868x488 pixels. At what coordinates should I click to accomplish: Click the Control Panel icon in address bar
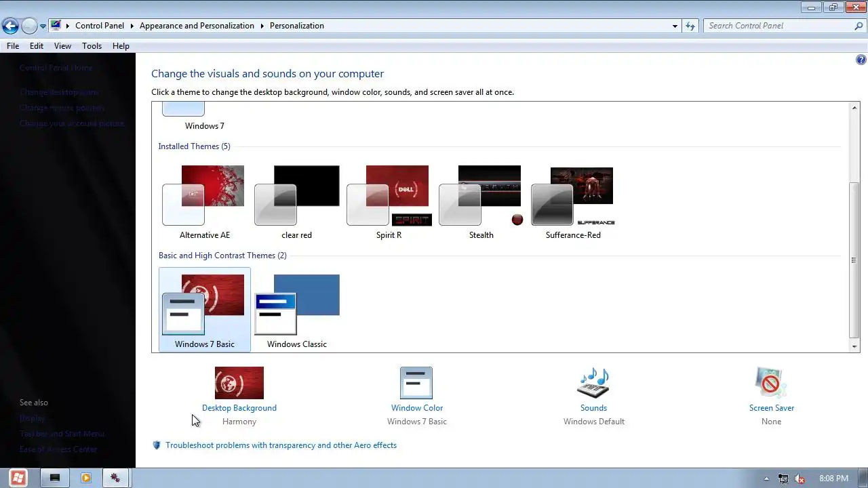[56, 26]
